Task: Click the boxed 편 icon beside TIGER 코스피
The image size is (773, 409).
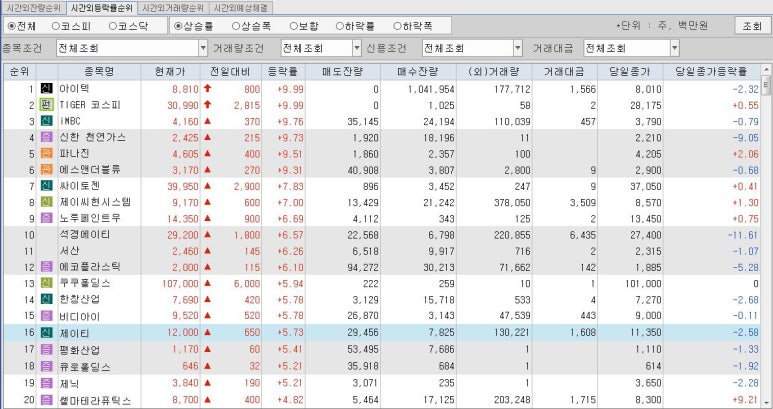Action: [47, 105]
